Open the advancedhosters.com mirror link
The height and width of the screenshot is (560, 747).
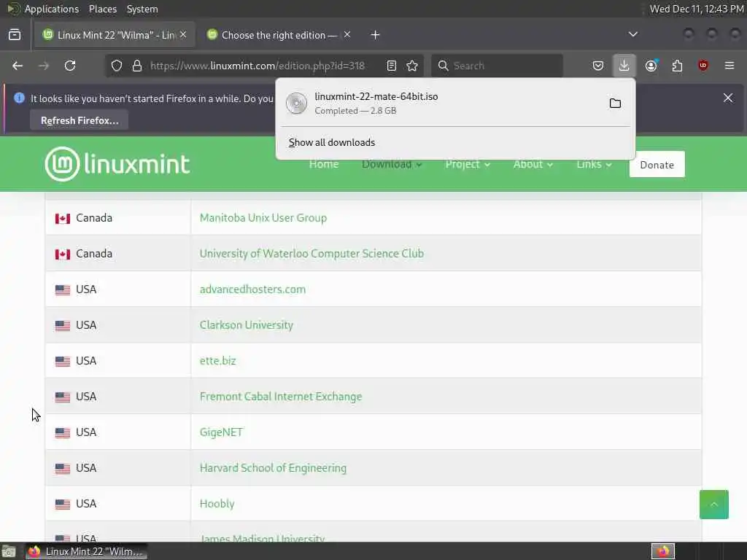252,289
